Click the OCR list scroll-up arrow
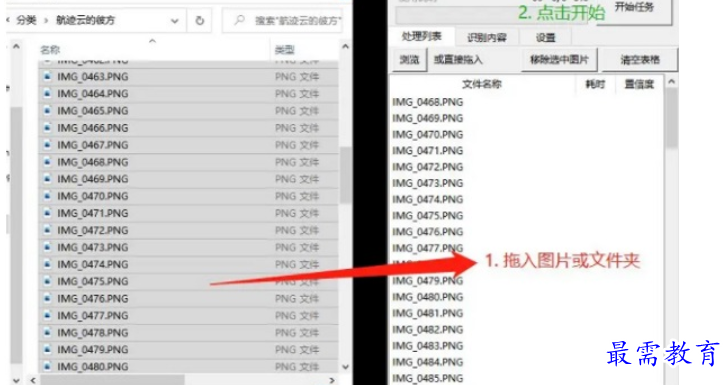This screenshot has width=728, height=385. coord(671,82)
